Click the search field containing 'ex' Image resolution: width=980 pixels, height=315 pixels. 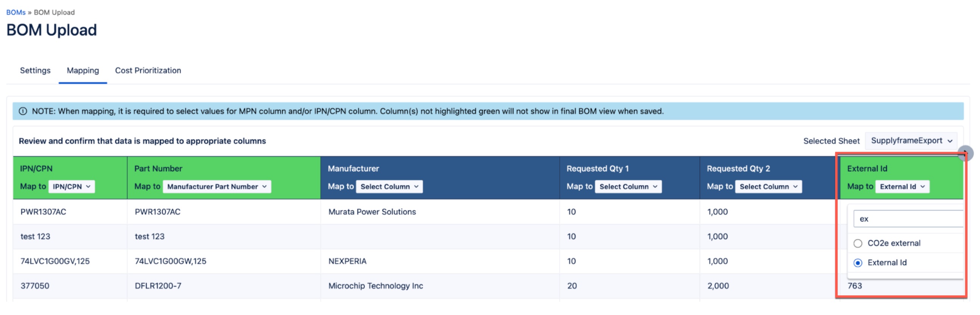pyautogui.click(x=908, y=219)
